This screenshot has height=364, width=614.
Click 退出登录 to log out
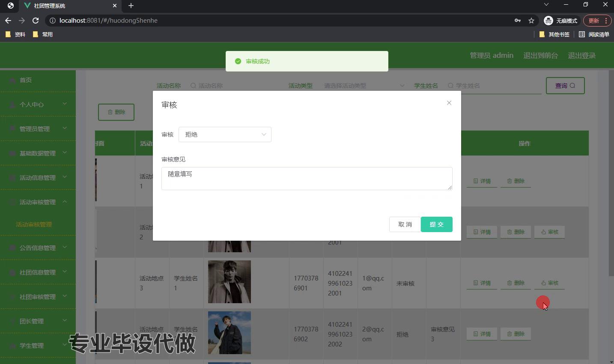[x=581, y=55]
